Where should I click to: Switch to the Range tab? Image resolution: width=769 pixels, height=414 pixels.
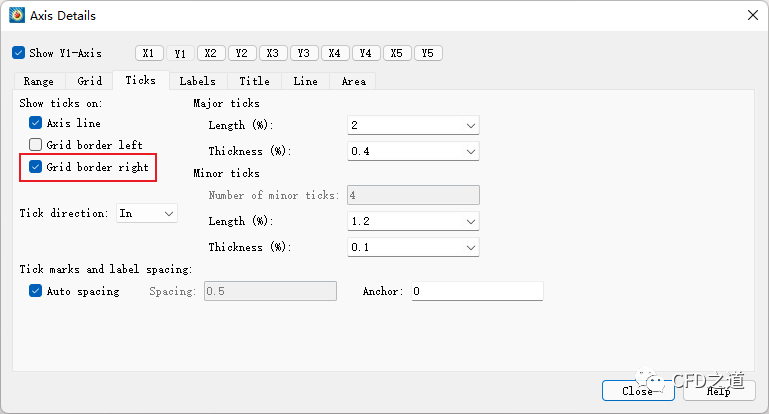[39, 81]
